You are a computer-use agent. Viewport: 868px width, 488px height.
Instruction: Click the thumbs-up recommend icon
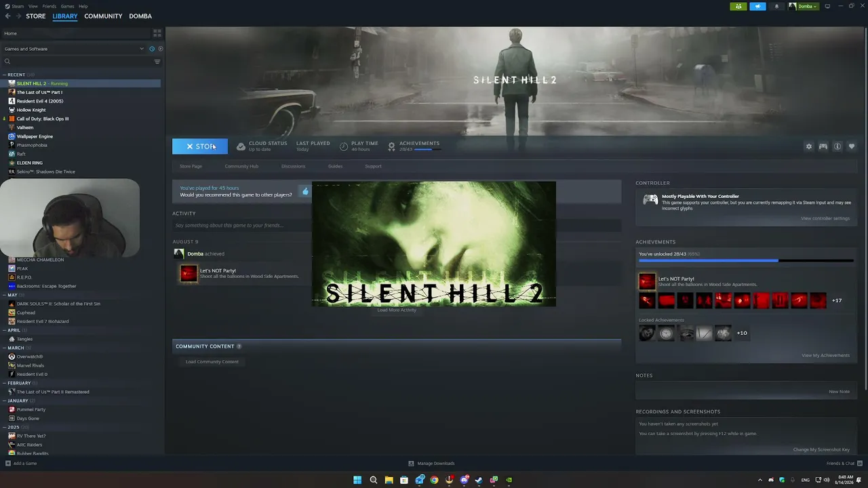point(305,192)
